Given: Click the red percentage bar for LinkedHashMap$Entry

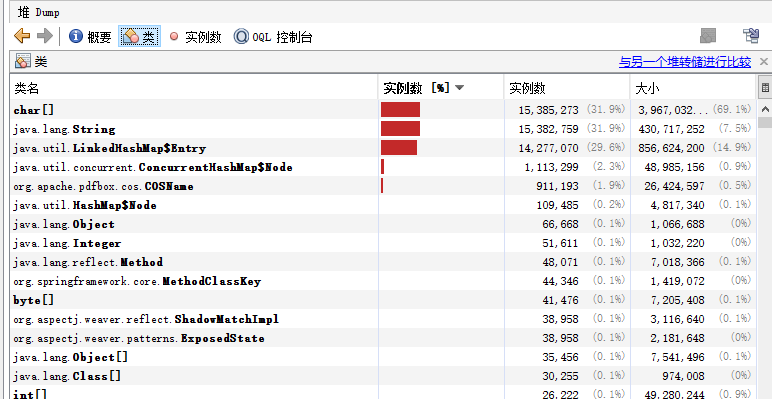Looking at the screenshot, I should pyautogui.click(x=399, y=148).
